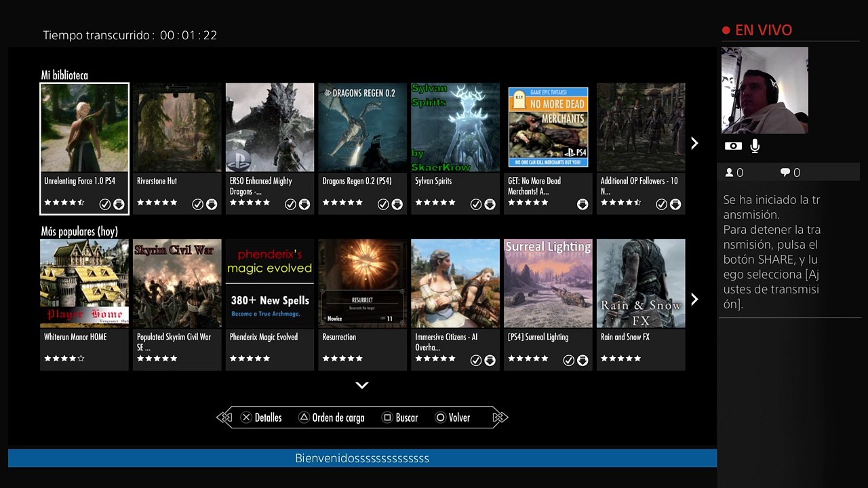868x488 pixels.
Task: Select the Más populares (hoy) heading
Action: [x=79, y=232]
